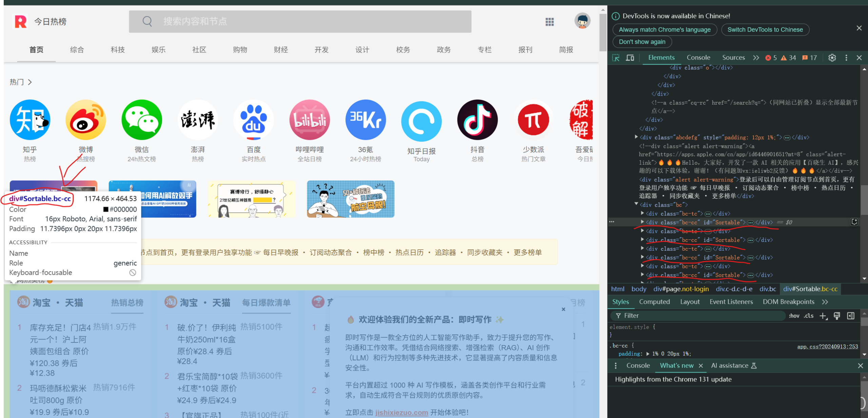Click the Zhihu hot list icon
Image resolution: width=868 pixels, height=418 pixels.
[30, 120]
